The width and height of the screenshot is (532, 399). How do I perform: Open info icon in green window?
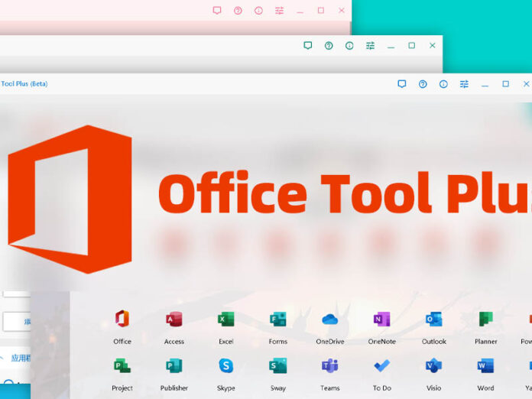349,45
